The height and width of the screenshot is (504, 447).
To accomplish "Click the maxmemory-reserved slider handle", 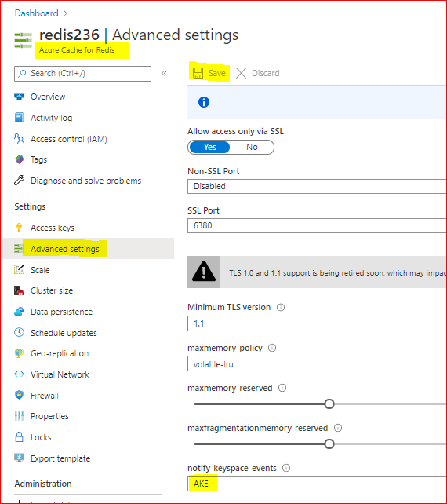I will click(x=329, y=404).
